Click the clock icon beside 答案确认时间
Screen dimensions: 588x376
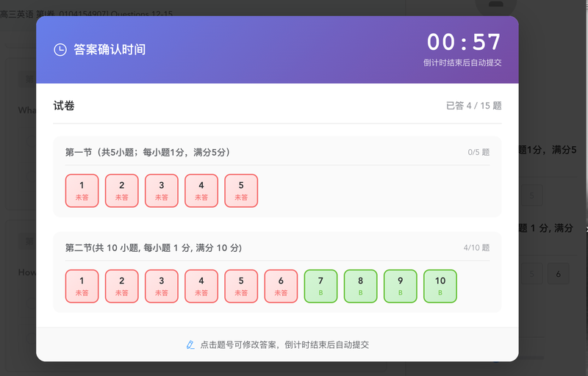pyautogui.click(x=60, y=49)
